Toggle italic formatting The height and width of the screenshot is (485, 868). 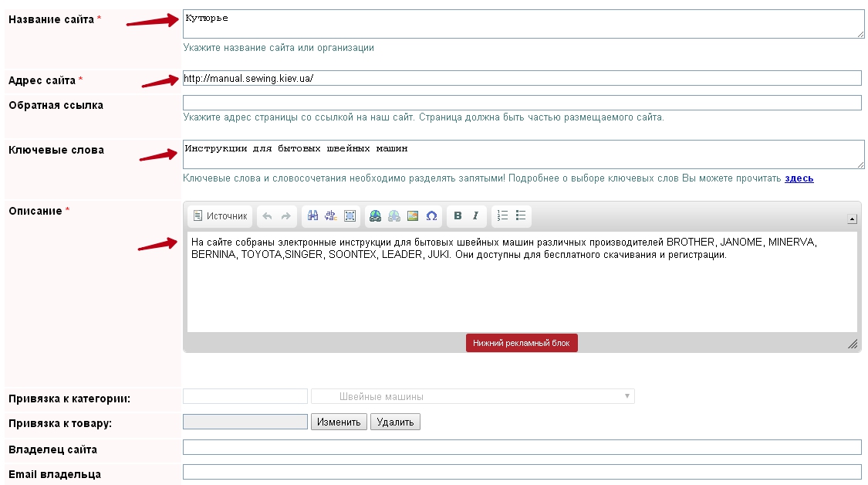point(475,216)
